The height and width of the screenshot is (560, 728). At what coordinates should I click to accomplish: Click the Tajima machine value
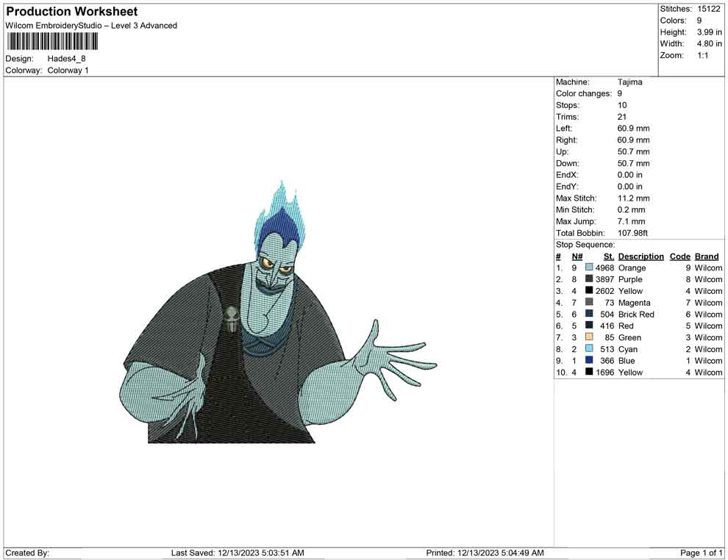click(629, 82)
